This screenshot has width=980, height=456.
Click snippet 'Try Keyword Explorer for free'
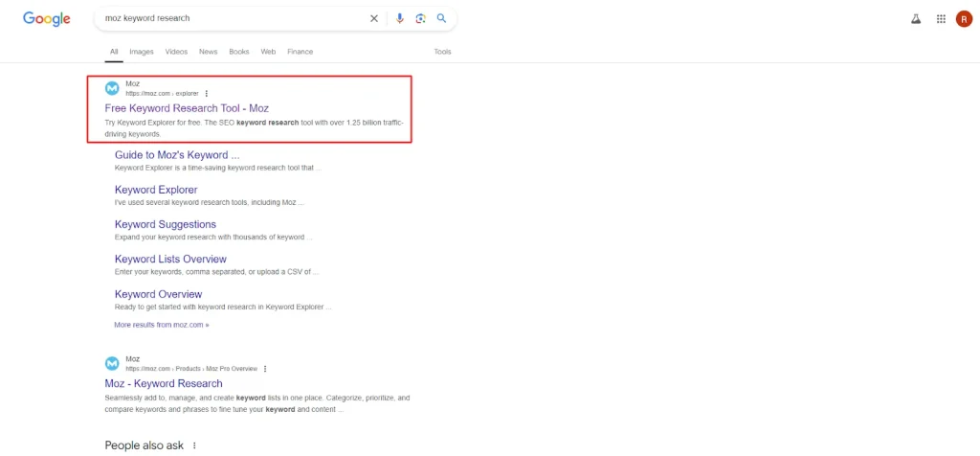point(254,128)
